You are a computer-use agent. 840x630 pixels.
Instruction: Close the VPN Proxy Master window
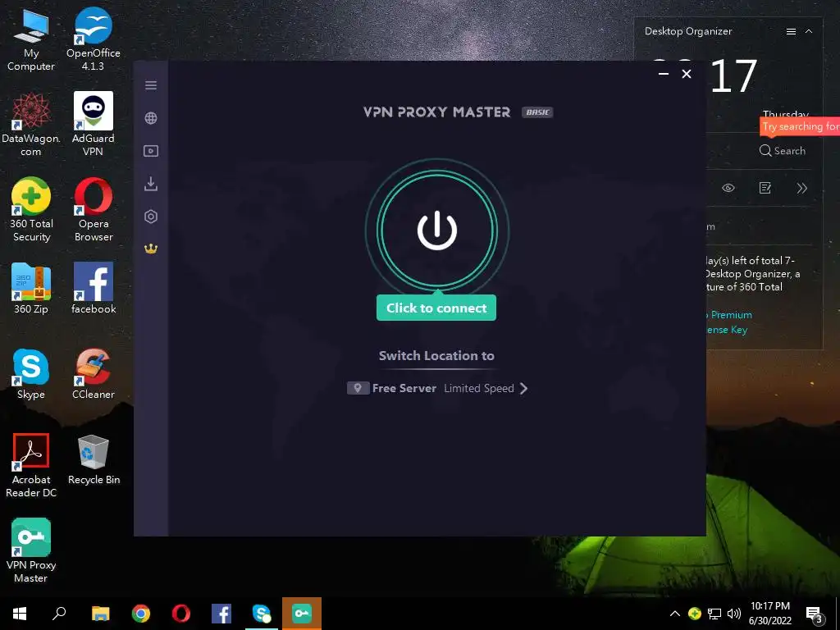[x=687, y=74]
